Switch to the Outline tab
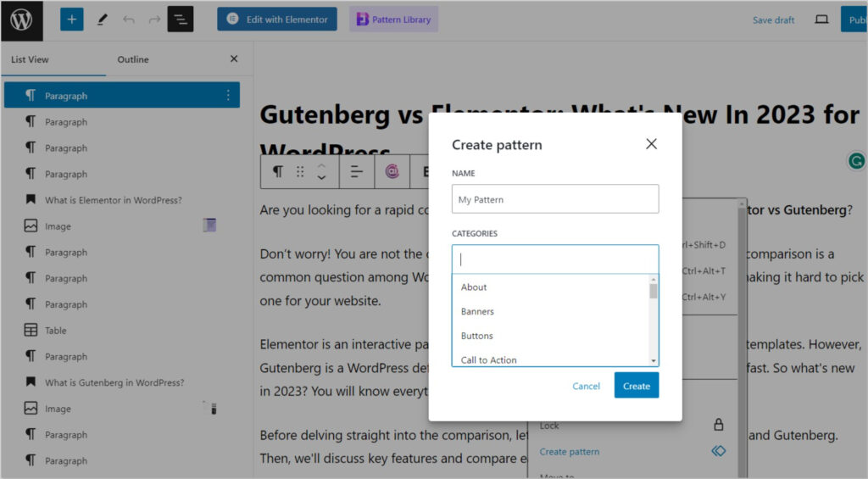This screenshot has width=868, height=479. (133, 59)
